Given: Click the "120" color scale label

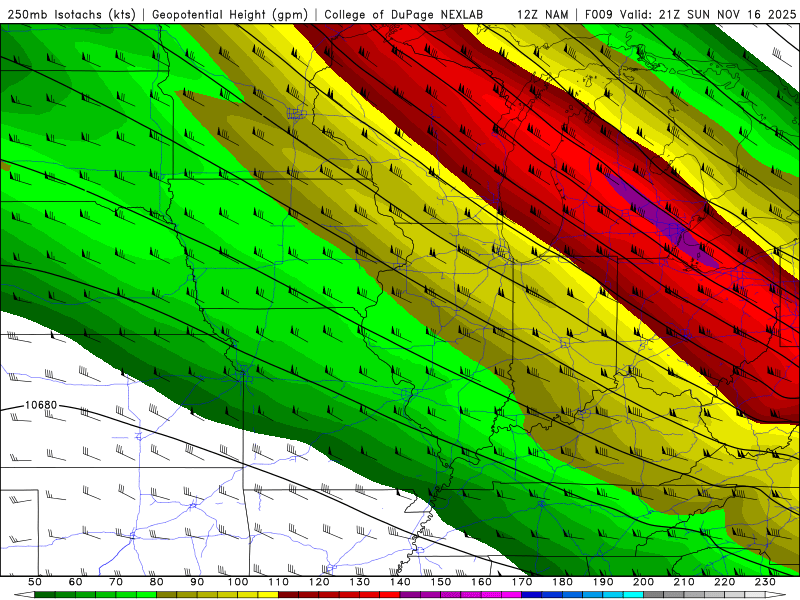Looking at the screenshot, I should pos(319,582).
